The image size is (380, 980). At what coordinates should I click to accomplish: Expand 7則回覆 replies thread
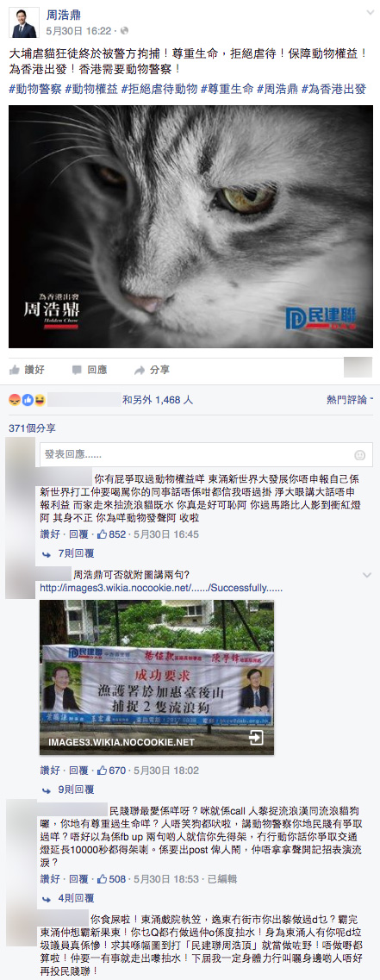67,553
